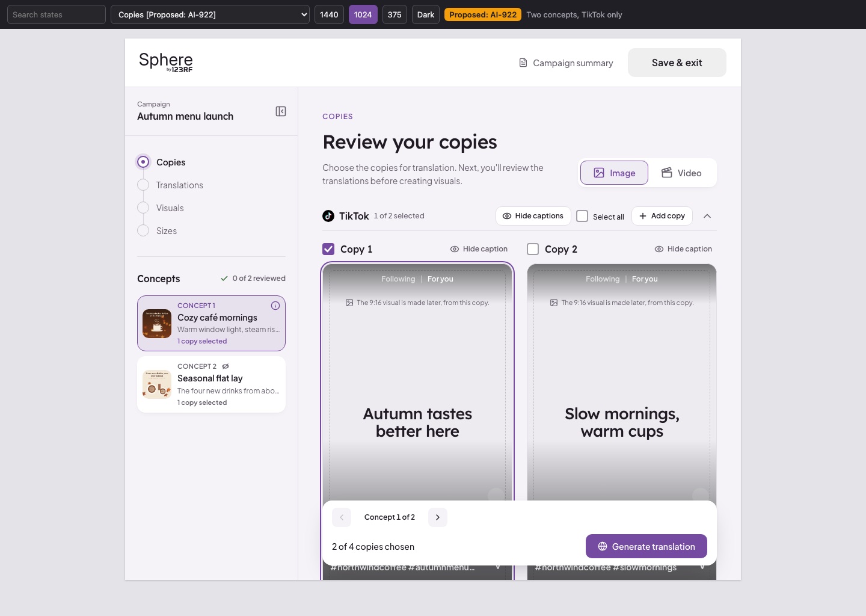
Task: Check the Copy 2 checkbox
Action: click(533, 249)
